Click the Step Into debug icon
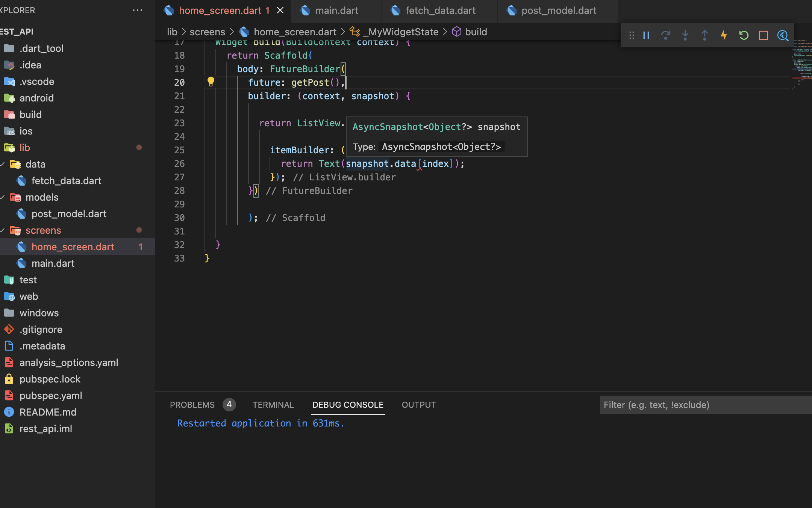812x508 pixels. click(685, 35)
